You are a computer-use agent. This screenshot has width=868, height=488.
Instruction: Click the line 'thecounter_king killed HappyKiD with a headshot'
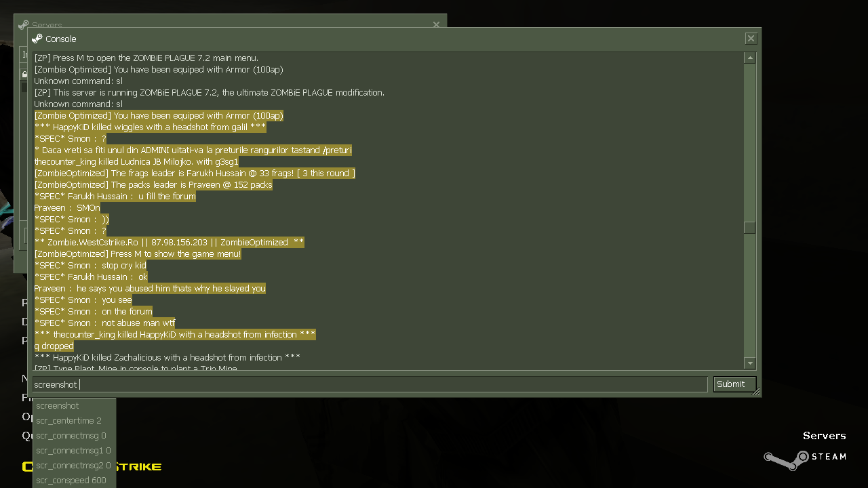175,335
